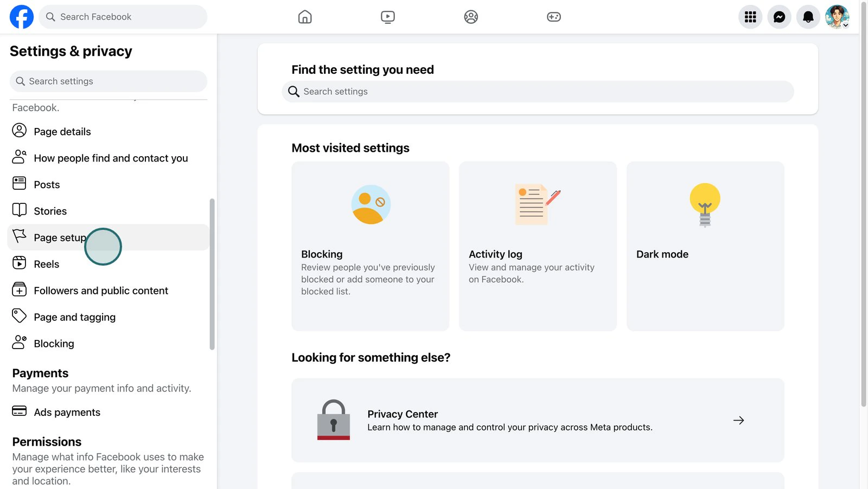Open Followers and public content settings
This screenshot has width=868, height=489.
click(x=108, y=291)
